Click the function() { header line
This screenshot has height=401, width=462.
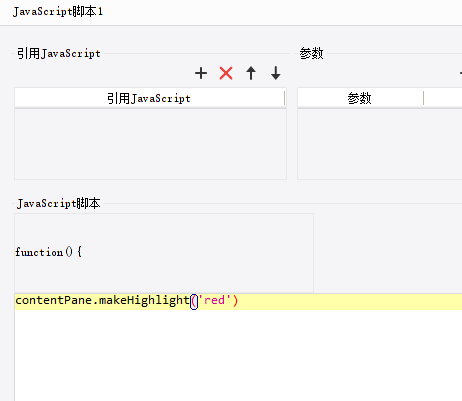coord(48,252)
